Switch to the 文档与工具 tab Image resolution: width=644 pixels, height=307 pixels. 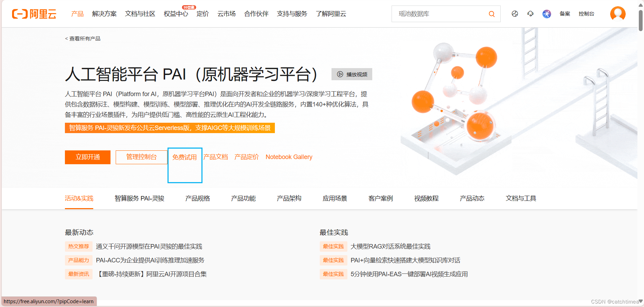pos(521,198)
